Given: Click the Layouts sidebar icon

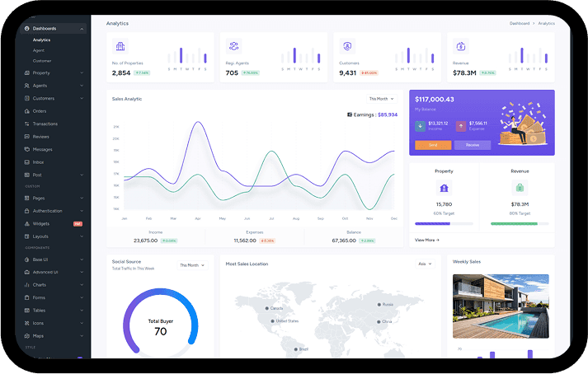Looking at the screenshot, I should (27, 236).
